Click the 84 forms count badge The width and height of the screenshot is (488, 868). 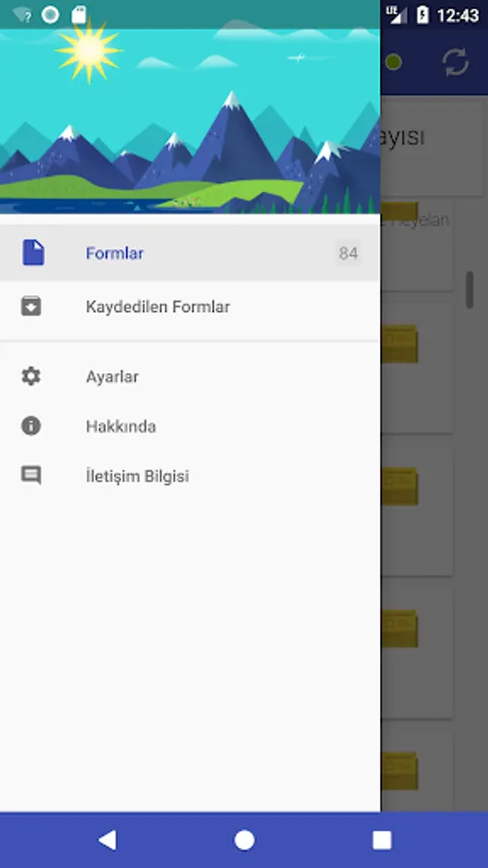tap(348, 254)
